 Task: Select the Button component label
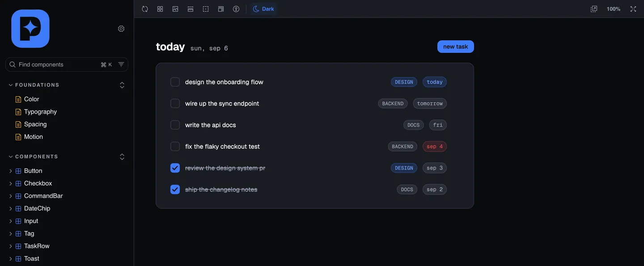[x=33, y=171]
